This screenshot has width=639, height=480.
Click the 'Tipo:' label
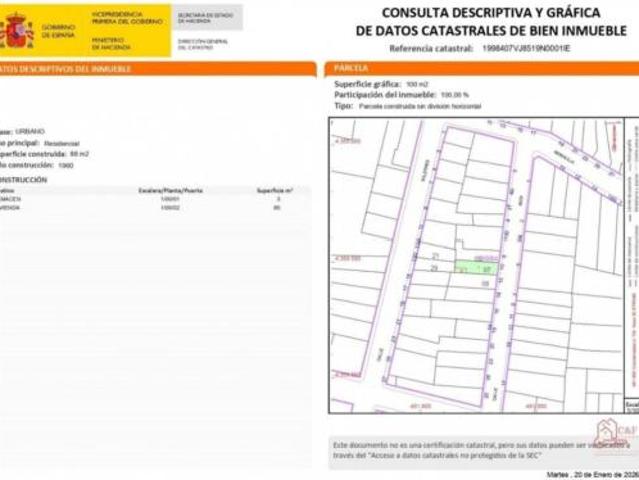(344, 106)
